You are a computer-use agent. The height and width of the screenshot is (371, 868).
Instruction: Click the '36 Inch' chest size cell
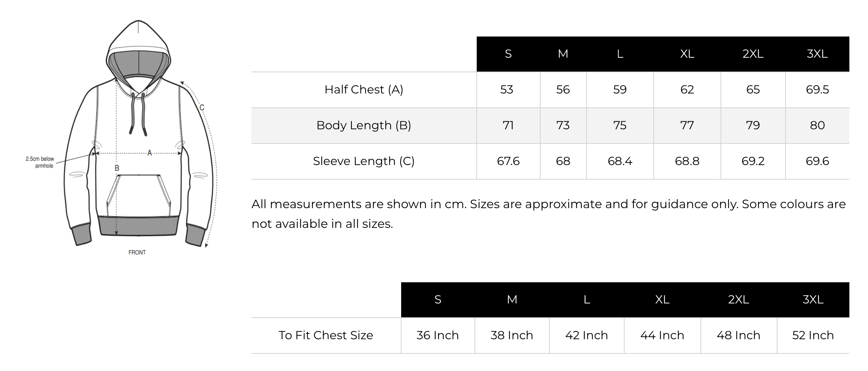tap(437, 335)
